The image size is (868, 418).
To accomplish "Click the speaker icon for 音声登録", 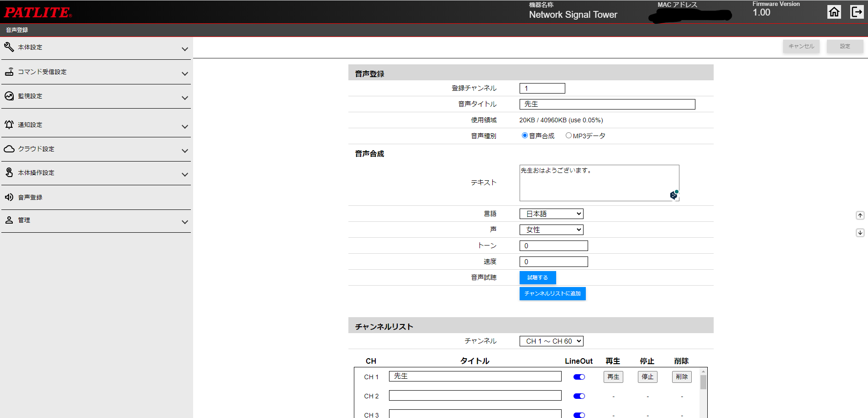I will (x=9, y=197).
